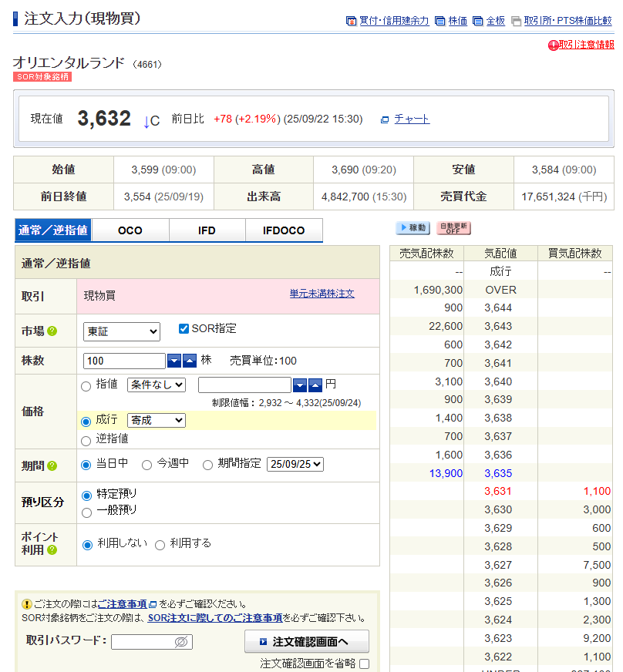The image size is (623, 672).
Task: Increase the limit price with up arrow
Action: 315,385
